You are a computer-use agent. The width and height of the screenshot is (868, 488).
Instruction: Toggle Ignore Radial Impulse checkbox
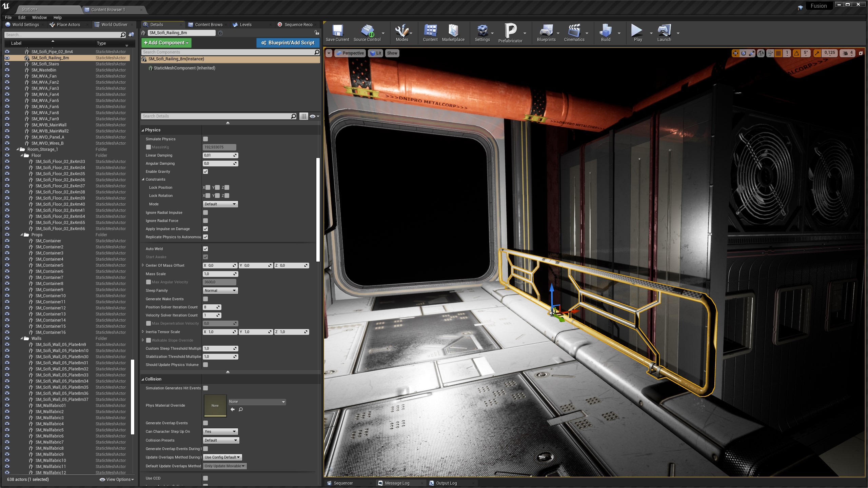pyautogui.click(x=205, y=212)
